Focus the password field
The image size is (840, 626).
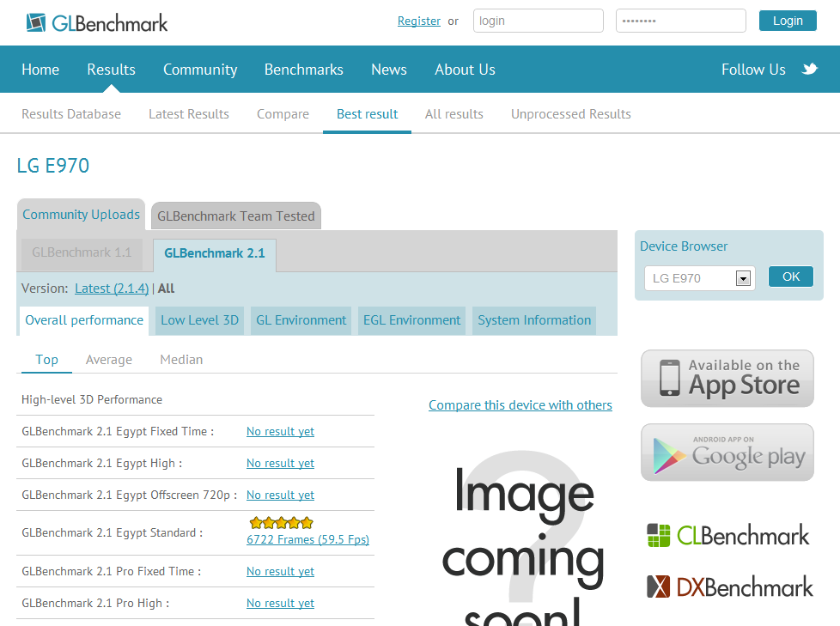point(681,21)
